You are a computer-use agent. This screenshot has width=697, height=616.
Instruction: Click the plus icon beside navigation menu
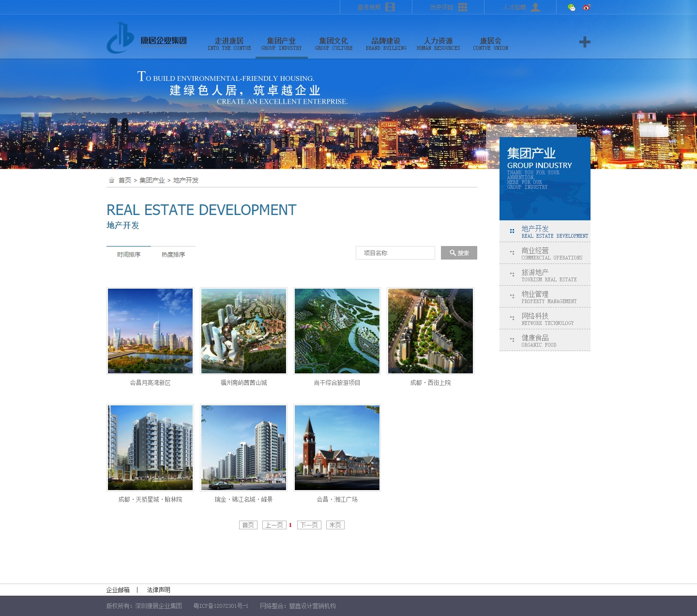585,42
